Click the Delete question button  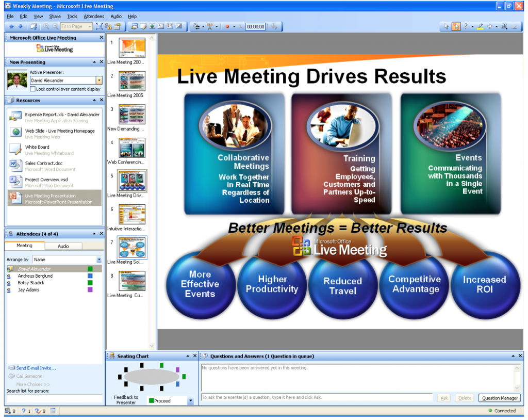click(465, 398)
